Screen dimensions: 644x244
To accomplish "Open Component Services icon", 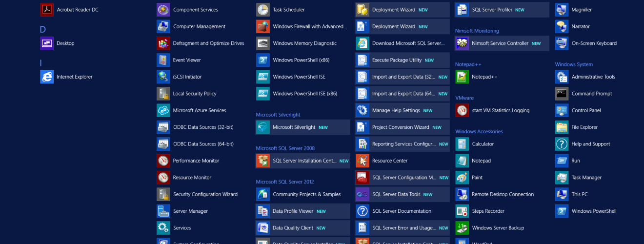I will point(163,10).
